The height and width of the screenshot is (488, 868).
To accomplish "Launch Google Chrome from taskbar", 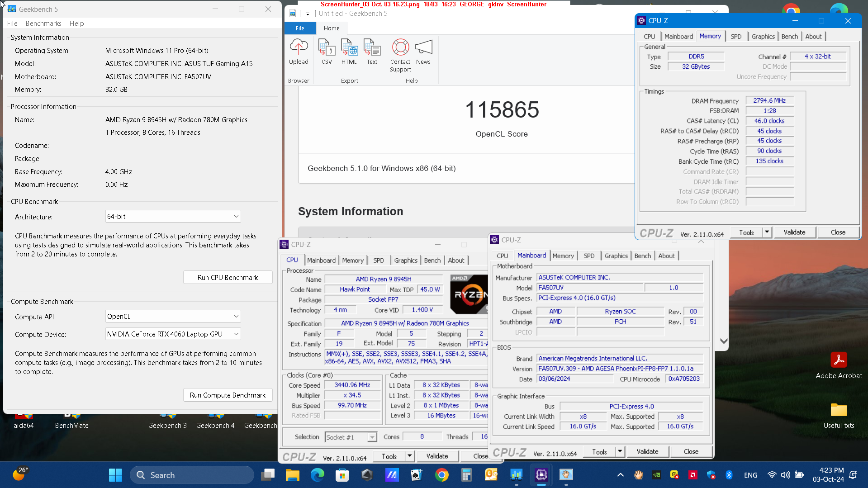I will click(441, 475).
